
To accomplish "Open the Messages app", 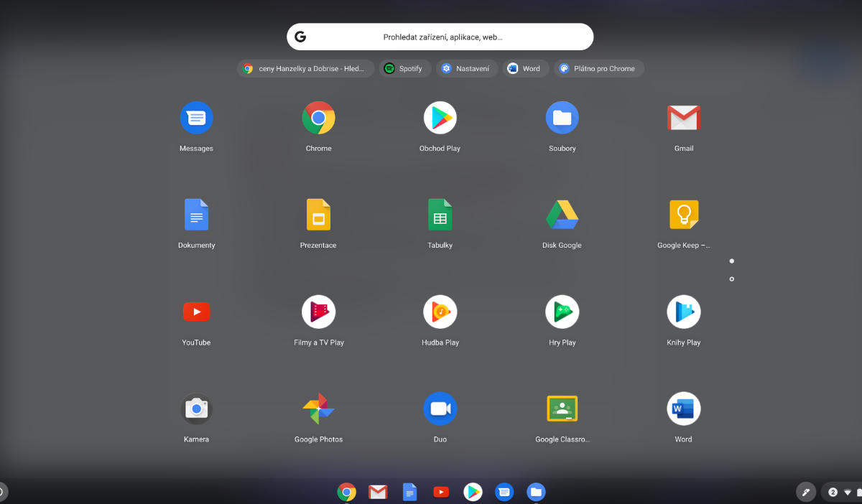I will point(196,118).
